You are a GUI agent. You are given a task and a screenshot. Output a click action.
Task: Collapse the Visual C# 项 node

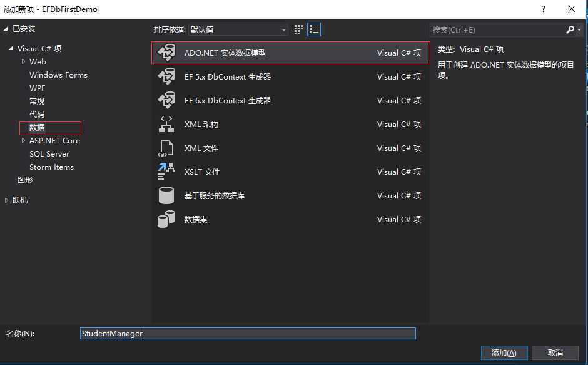pyautogui.click(x=11, y=48)
